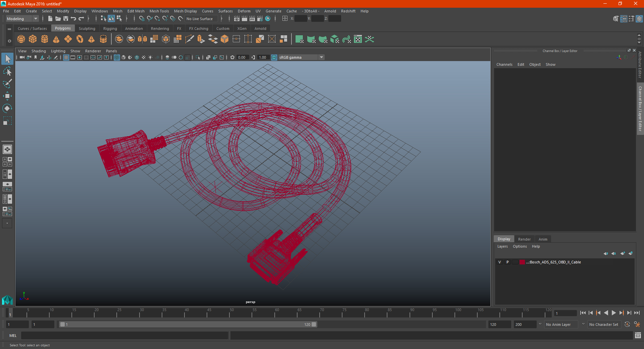Screen dimensions: 644x349
Task: Toggle auto keyframe button
Action: click(x=627, y=325)
